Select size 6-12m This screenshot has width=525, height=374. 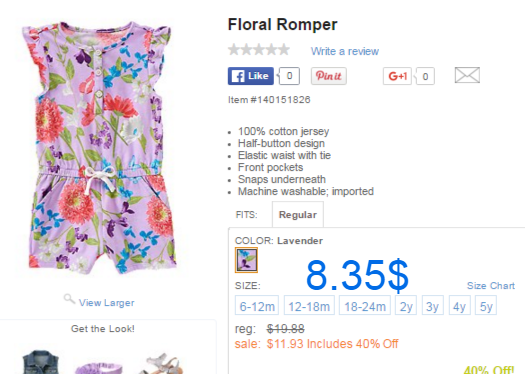(x=257, y=305)
